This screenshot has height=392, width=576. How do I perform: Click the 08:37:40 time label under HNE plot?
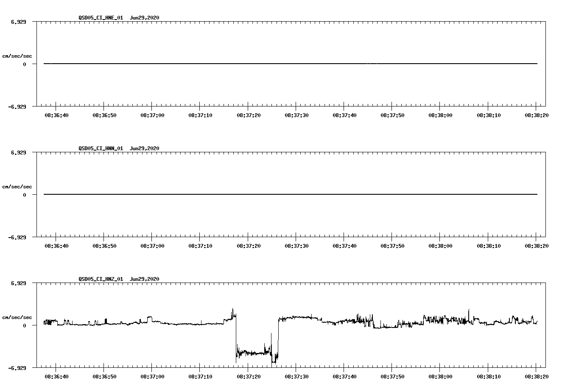[x=344, y=115]
